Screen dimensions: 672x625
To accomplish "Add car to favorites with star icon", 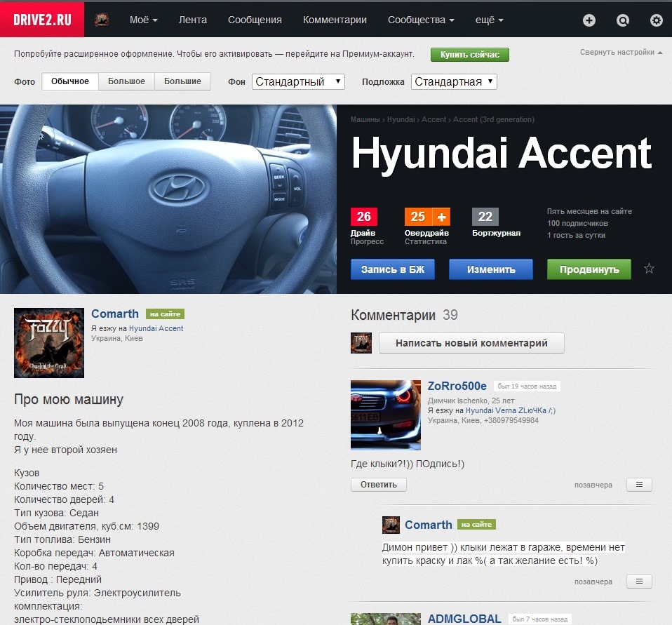I will (649, 269).
